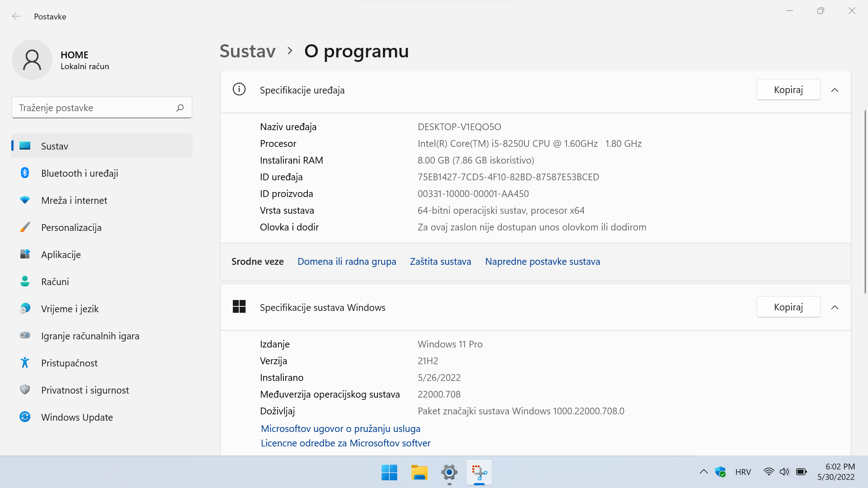Click the info icon beside Specifikacije uređaja
The height and width of the screenshot is (488, 868).
pos(239,89)
